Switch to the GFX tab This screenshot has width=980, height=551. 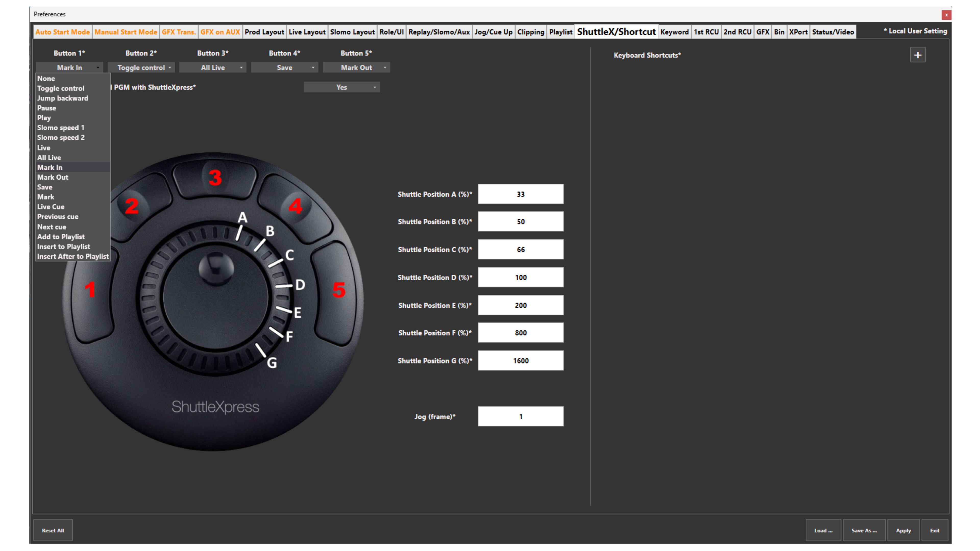coord(763,32)
